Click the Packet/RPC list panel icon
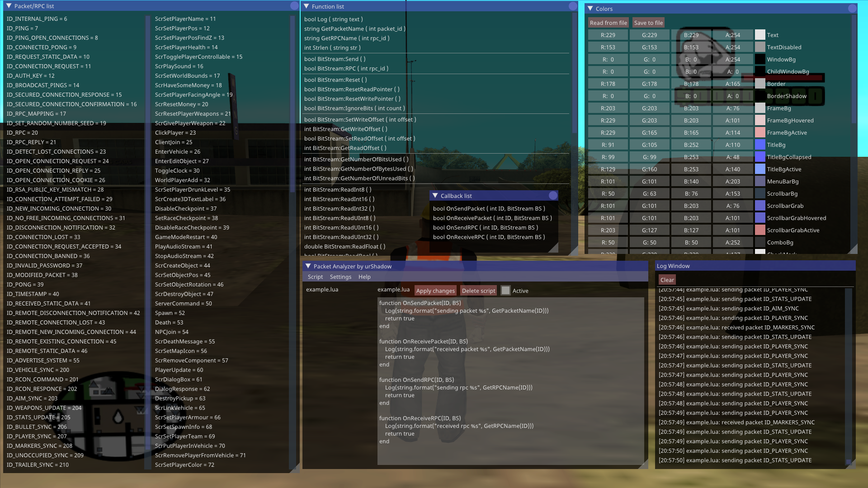 pos(9,7)
